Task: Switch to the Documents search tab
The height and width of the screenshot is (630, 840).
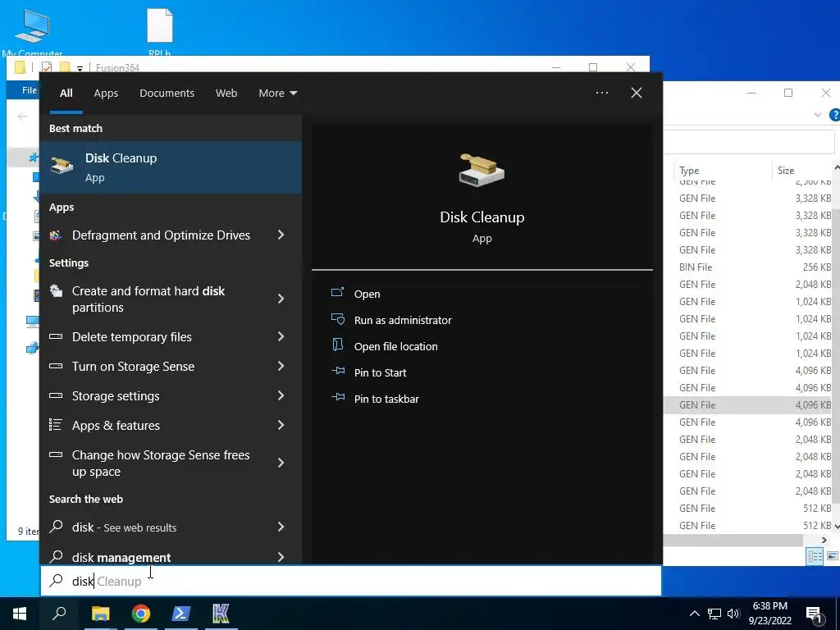Action: (167, 94)
